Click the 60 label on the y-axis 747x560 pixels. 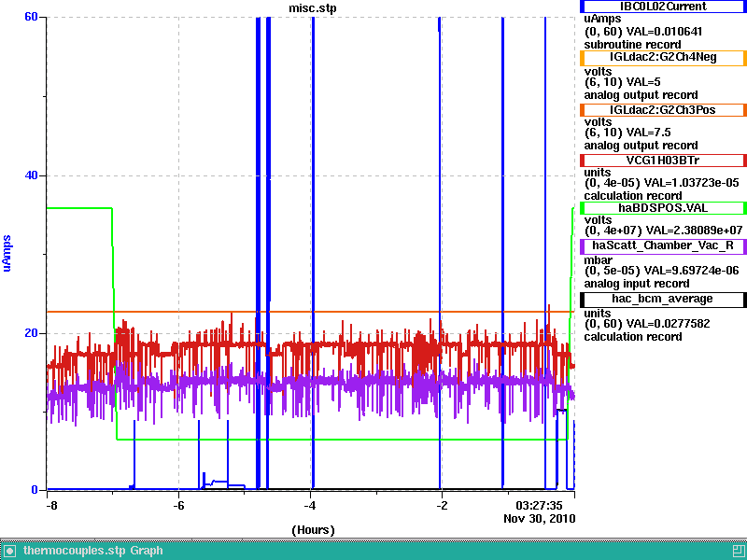[31, 17]
